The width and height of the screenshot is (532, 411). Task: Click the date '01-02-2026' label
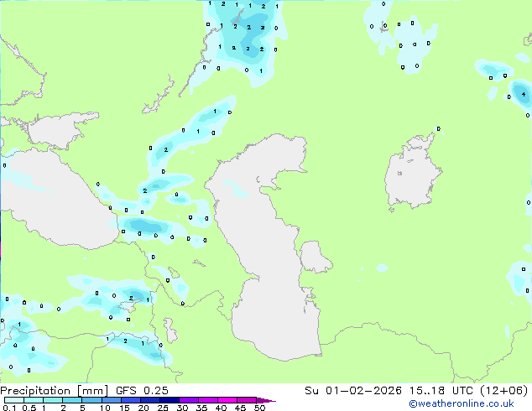(363, 391)
